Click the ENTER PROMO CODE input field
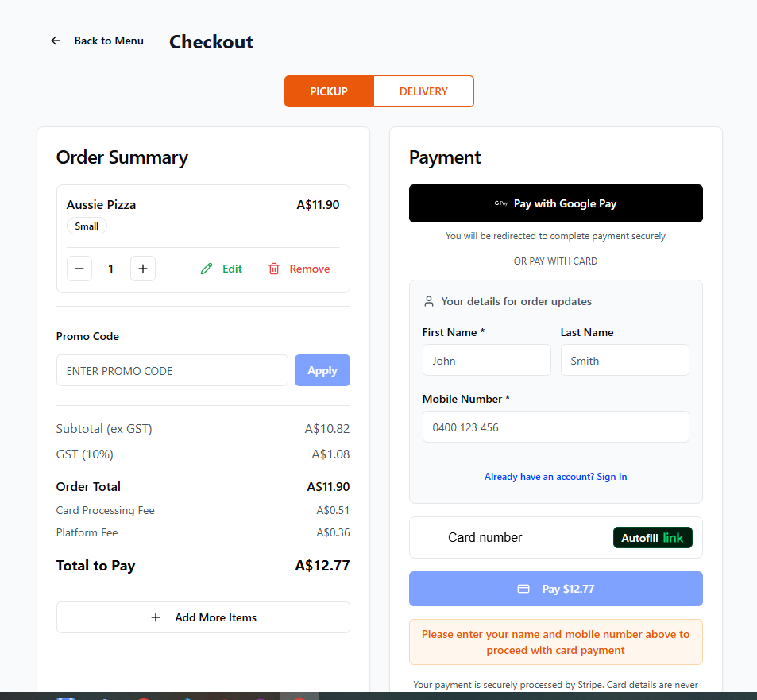This screenshot has height=700, width=757. [172, 370]
